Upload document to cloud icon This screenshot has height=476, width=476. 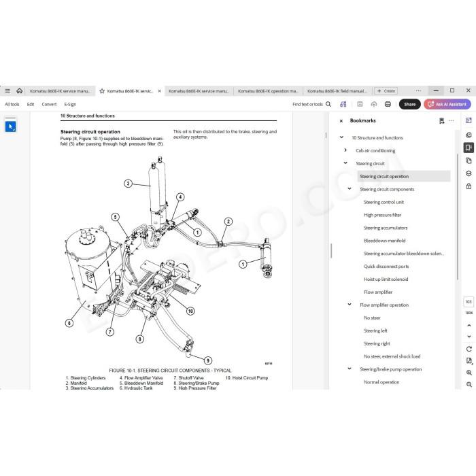click(x=374, y=104)
